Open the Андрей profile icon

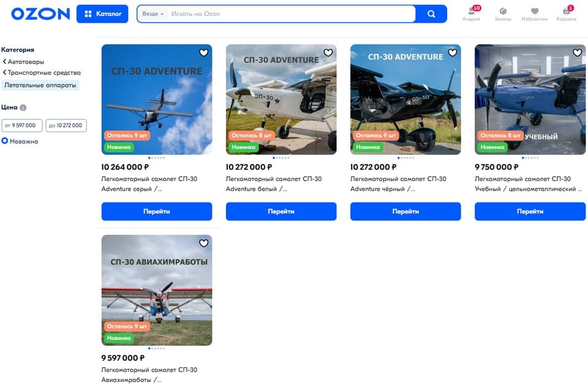click(x=472, y=13)
